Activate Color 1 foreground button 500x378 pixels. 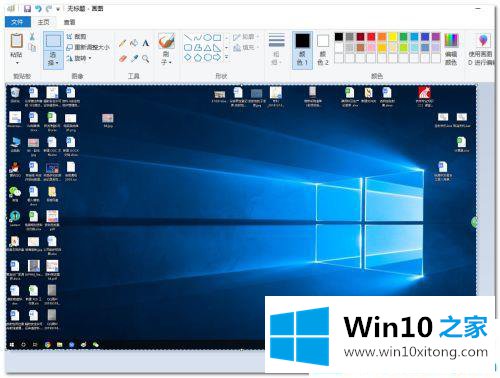(302, 50)
